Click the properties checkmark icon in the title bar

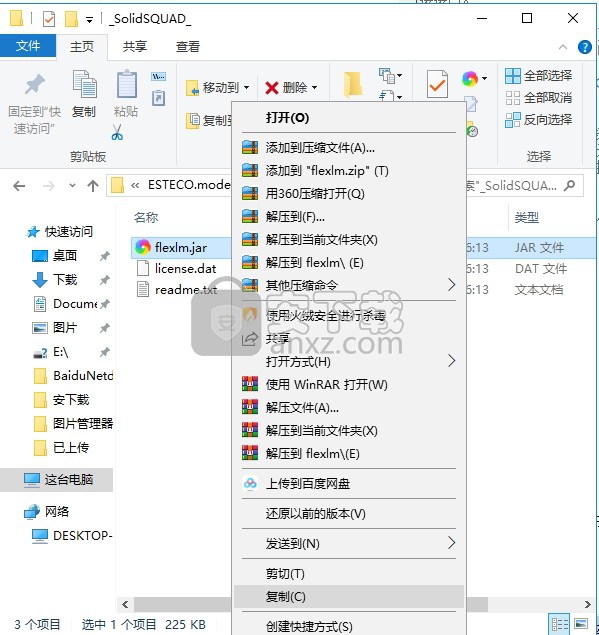49,19
